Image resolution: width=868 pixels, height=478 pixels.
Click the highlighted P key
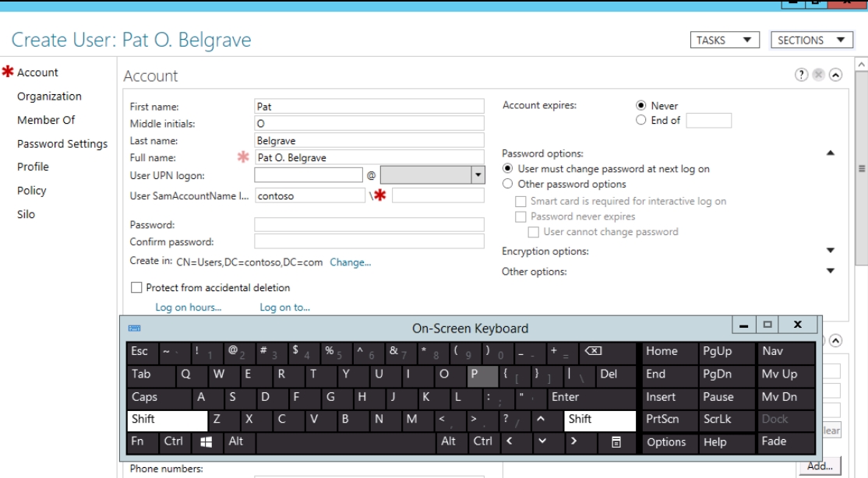(482, 374)
